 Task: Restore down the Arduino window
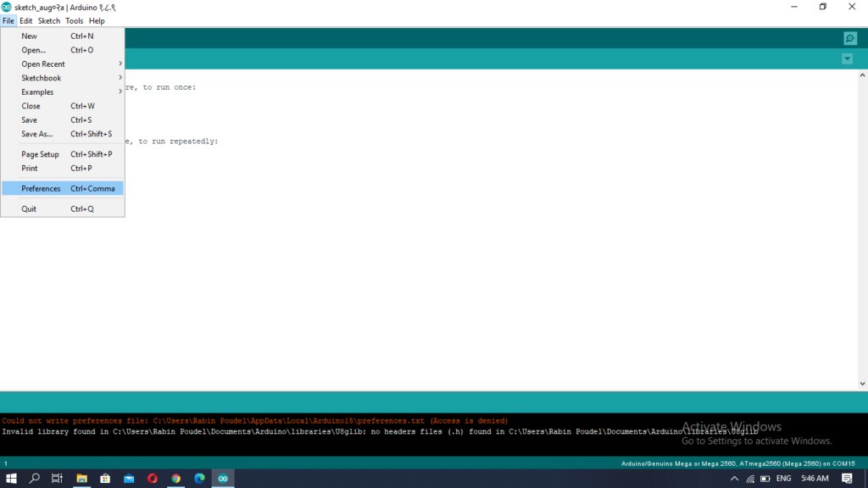coord(823,7)
